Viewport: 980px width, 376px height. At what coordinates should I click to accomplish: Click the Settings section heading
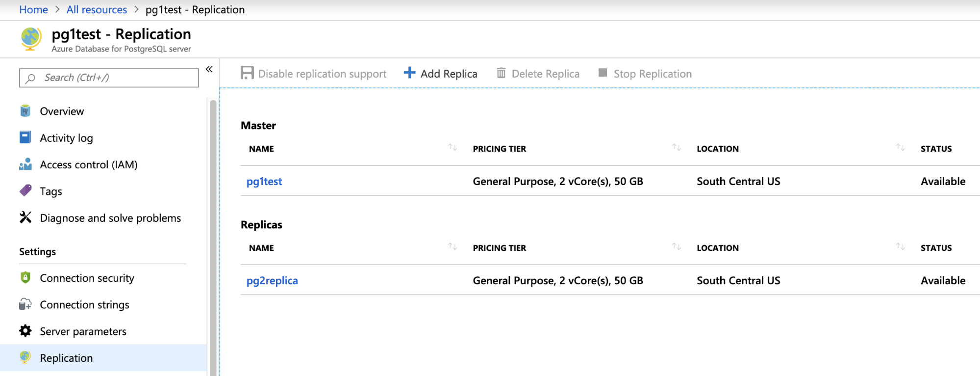37,251
